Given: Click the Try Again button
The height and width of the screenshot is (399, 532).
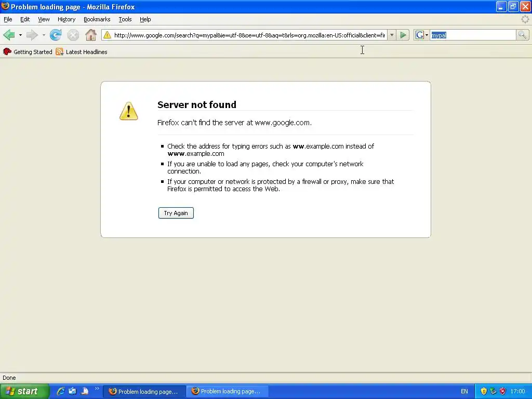Looking at the screenshot, I should [176, 213].
